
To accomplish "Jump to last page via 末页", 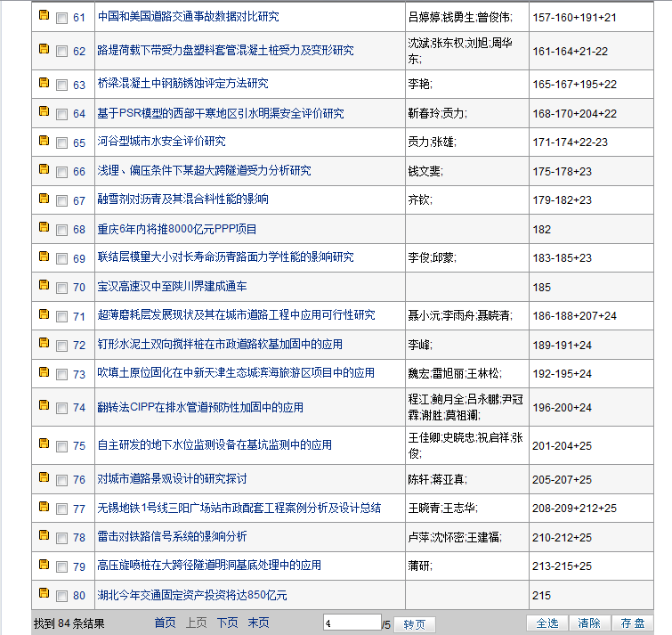I will pyautogui.click(x=258, y=623).
